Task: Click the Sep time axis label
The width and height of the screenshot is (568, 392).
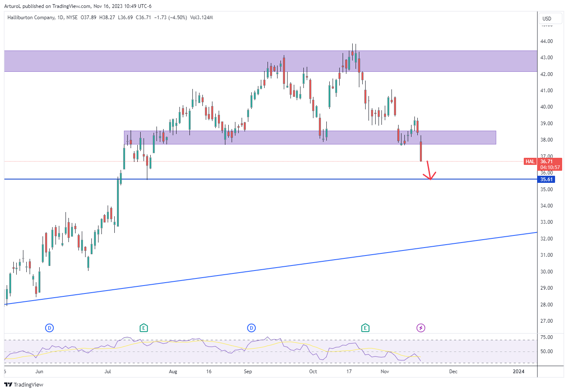Action: pos(248,372)
